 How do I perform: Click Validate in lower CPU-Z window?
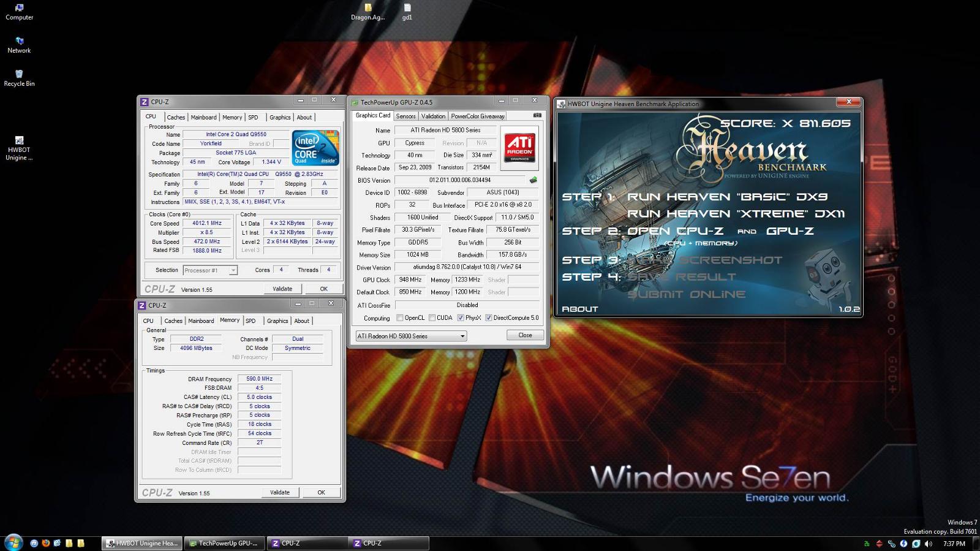point(280,492)
